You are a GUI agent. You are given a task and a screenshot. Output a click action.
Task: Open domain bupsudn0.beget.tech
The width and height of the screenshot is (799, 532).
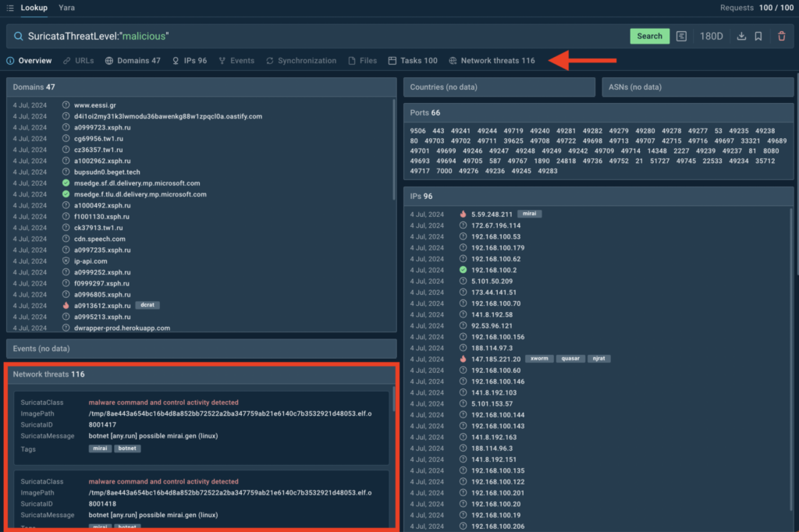107,172
